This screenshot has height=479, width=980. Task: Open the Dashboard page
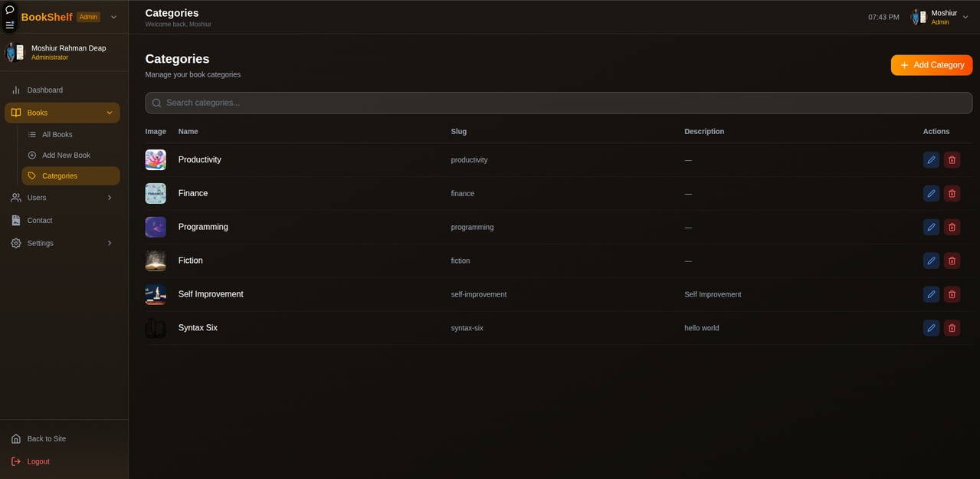coord(64,90)
